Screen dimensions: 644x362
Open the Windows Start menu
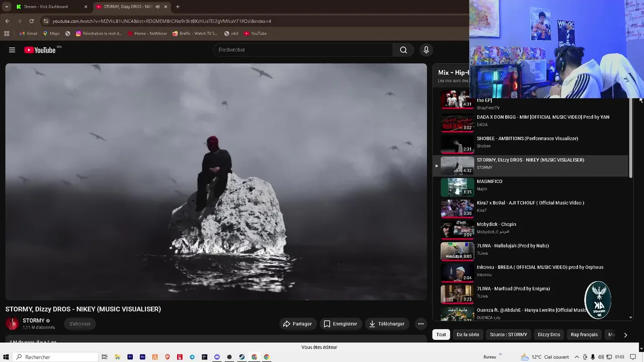(x=6, y=357)
